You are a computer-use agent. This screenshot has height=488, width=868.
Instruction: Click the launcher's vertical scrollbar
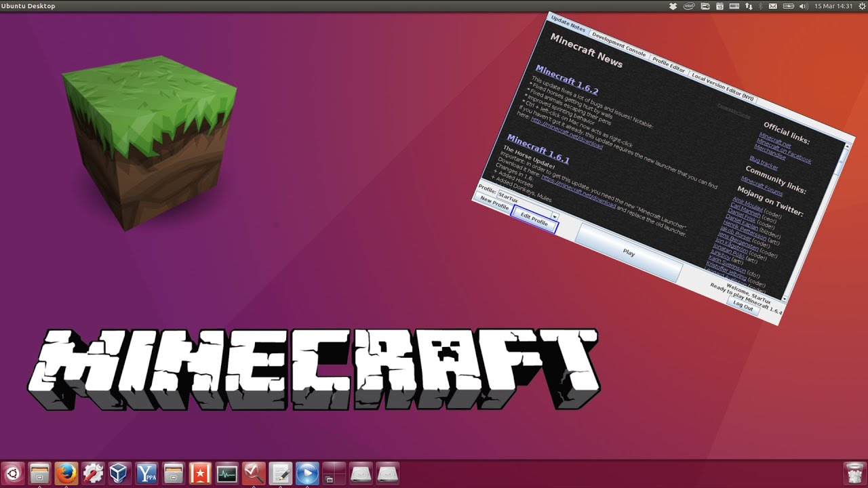tap(816, 222)
